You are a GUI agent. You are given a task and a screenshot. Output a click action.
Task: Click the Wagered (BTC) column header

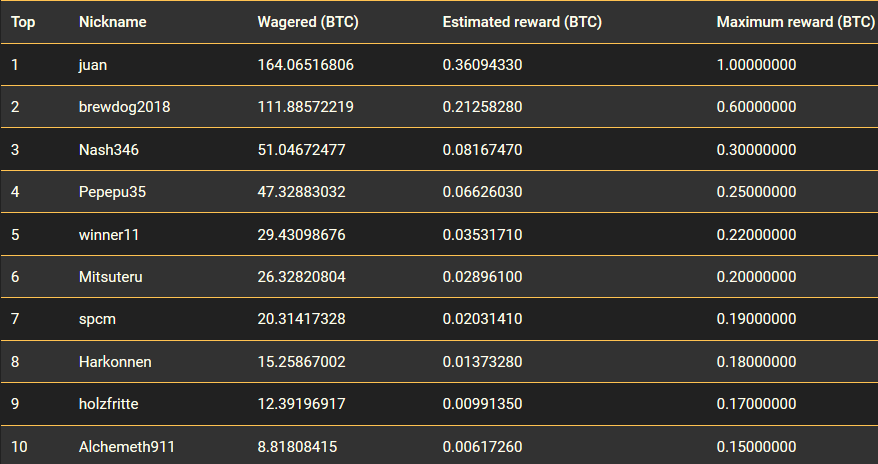[308, 22]
